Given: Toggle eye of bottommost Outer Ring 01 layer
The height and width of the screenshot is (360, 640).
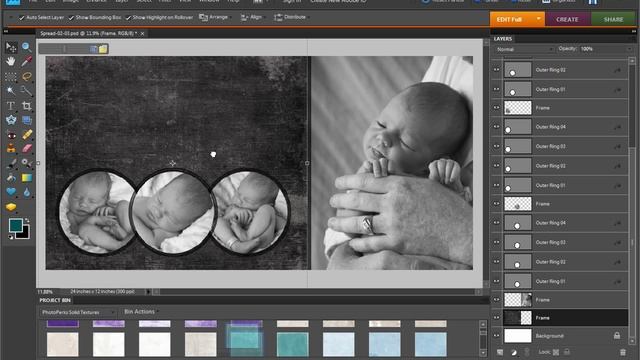Looking at the screenshot, I should pyautogui.click(x=496, y=281).
